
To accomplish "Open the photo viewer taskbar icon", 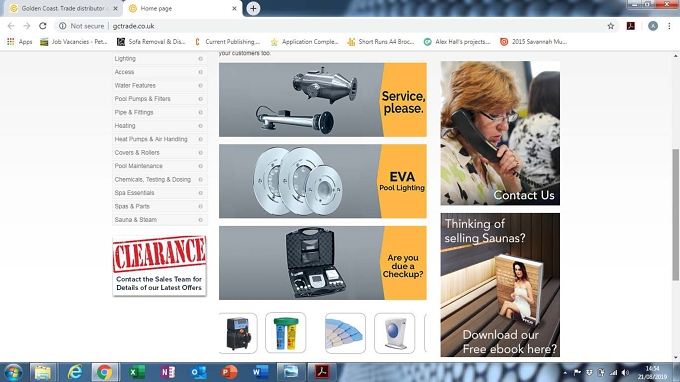I will point(291,372).
